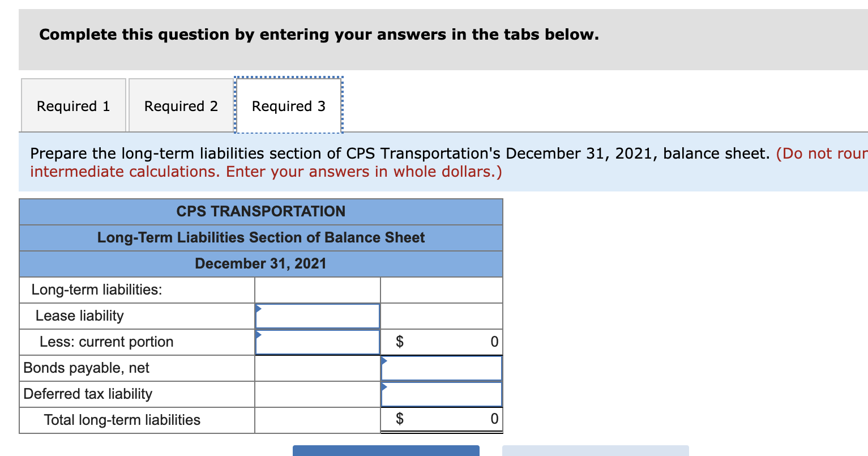Select the Required 3 tab
This screenshot has height=456, width=868.
pos(288,106)
